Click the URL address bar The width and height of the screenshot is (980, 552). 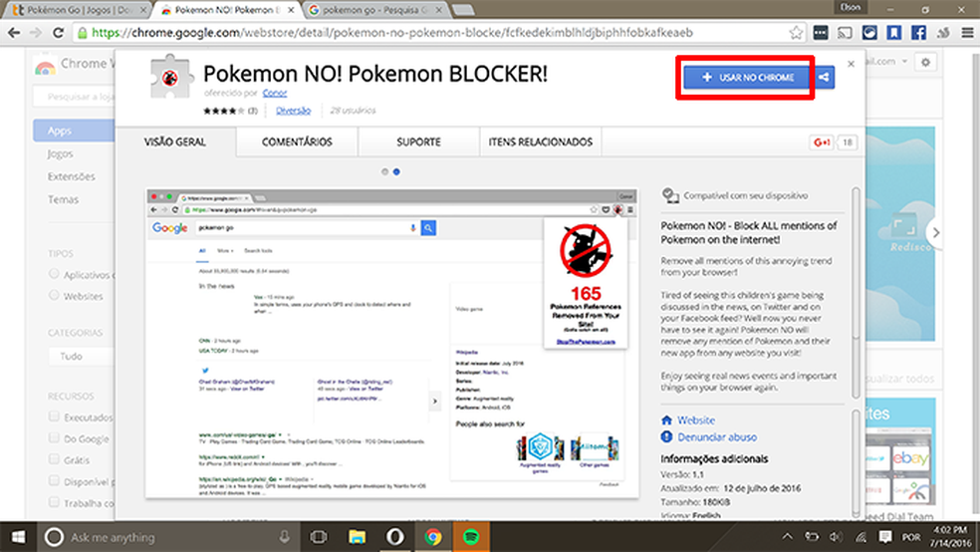(437, 33)
